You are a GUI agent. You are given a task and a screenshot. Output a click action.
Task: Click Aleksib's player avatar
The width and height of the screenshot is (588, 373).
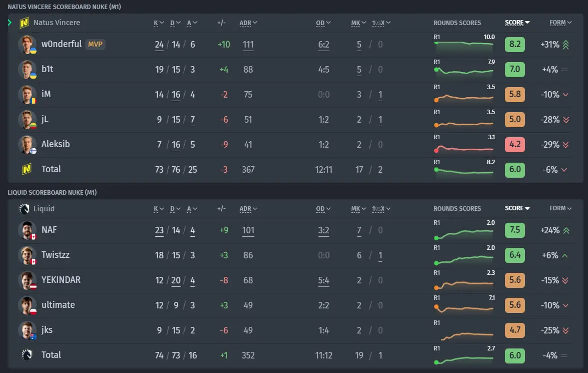(28, 145)
